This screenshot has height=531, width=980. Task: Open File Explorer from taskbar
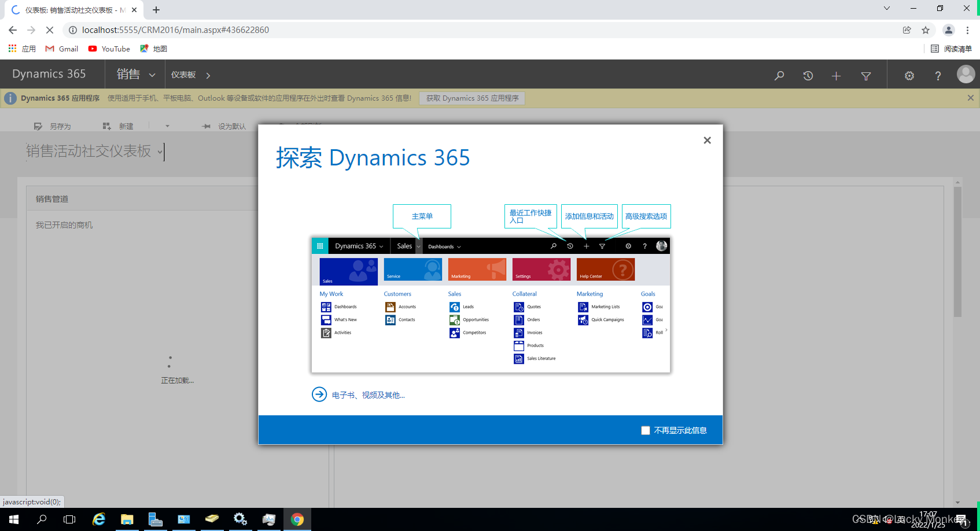pos(127,519)
